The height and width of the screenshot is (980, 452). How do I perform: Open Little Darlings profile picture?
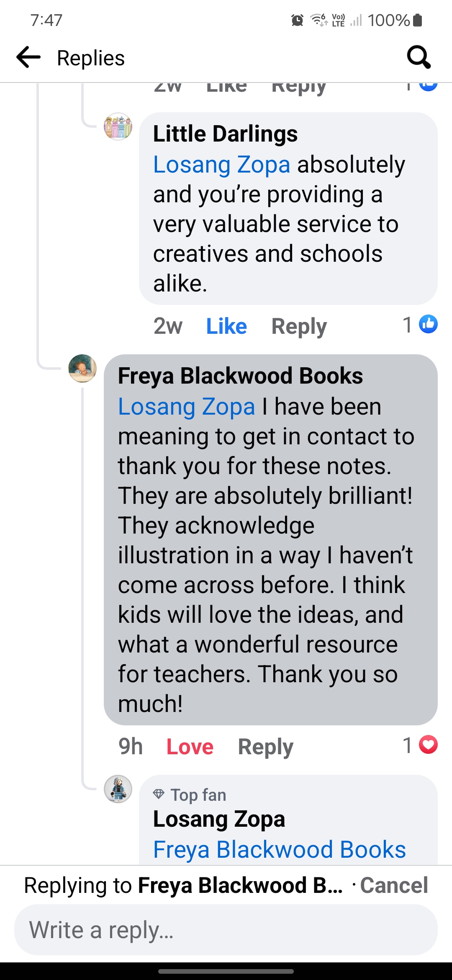pyautogui.click(x=118, y=126)
